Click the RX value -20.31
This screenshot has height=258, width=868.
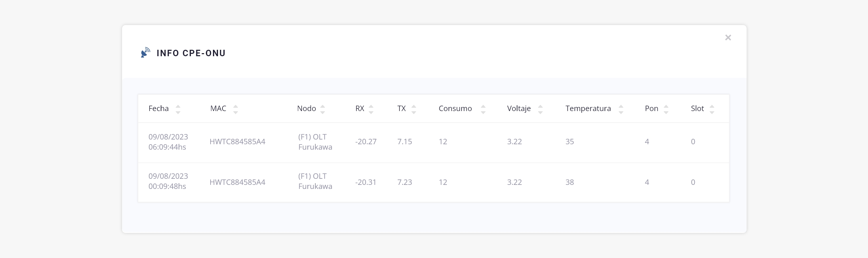point(366,182)
